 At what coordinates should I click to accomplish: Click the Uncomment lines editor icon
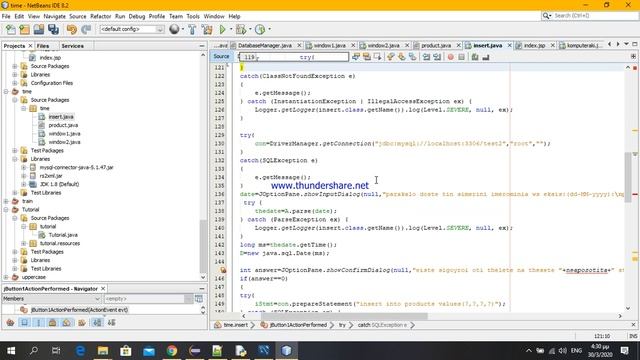[x=486, y=57]
